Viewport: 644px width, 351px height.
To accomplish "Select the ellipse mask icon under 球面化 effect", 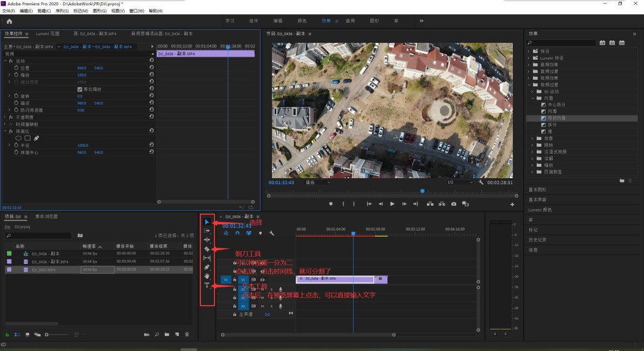I will 17,137.
